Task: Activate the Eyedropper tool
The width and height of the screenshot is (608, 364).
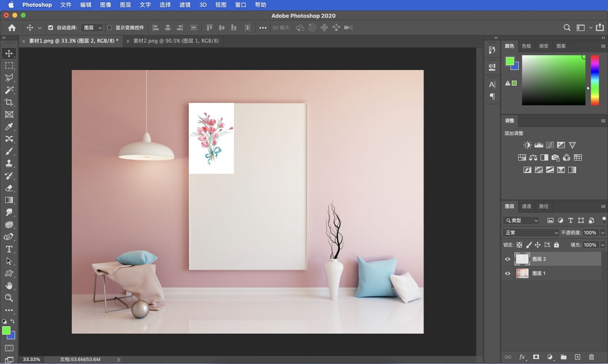Action: (x=9, y=127)
